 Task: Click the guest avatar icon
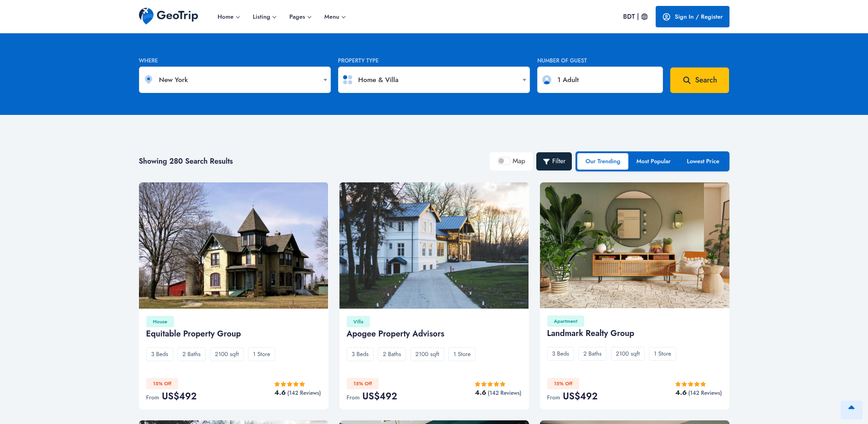(x=547, y=80)
